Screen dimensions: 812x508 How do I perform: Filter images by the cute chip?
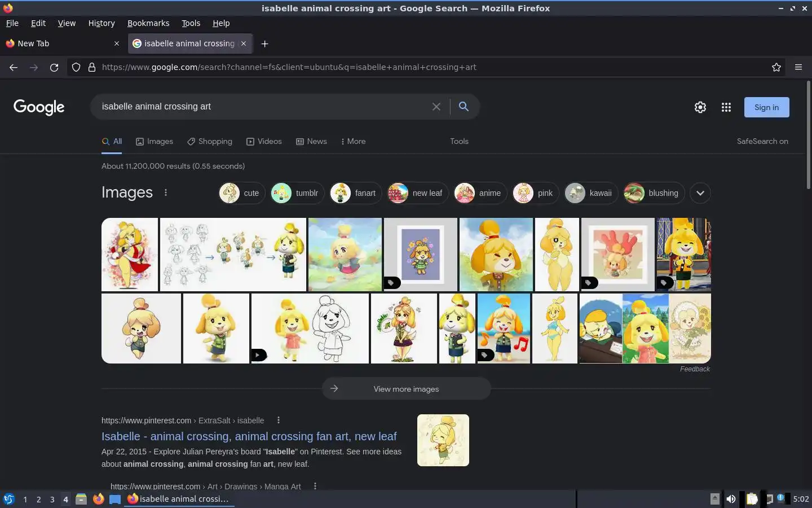tap(242, 193)
